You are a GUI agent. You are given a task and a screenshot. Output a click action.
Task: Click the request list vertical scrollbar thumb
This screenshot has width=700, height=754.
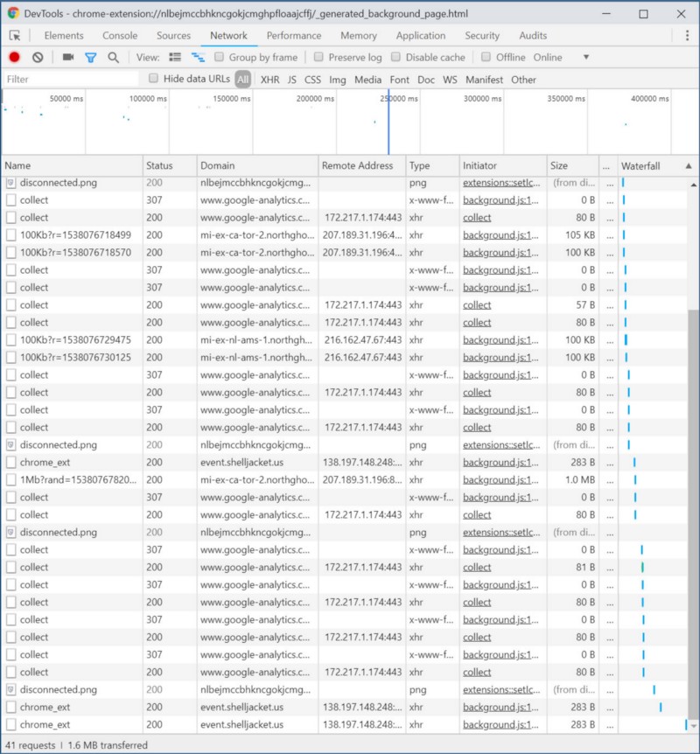click(x=693, y=514)
